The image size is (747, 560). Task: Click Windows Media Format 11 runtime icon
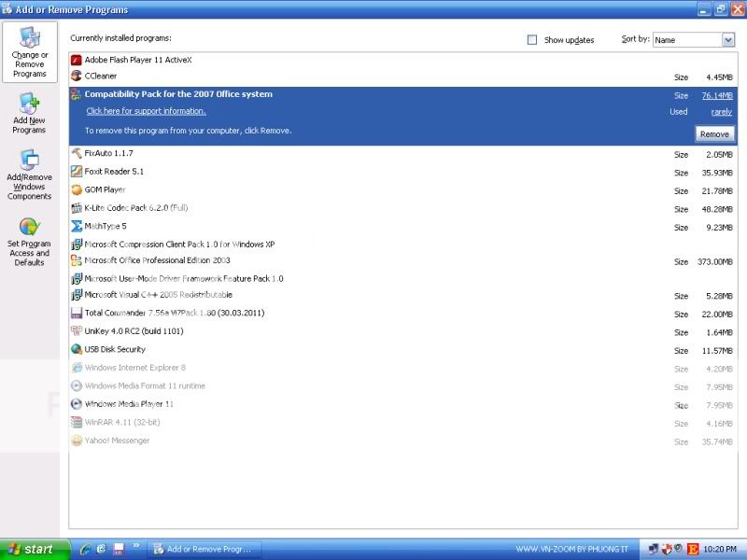pyautogui.click(x=77, y=385)
